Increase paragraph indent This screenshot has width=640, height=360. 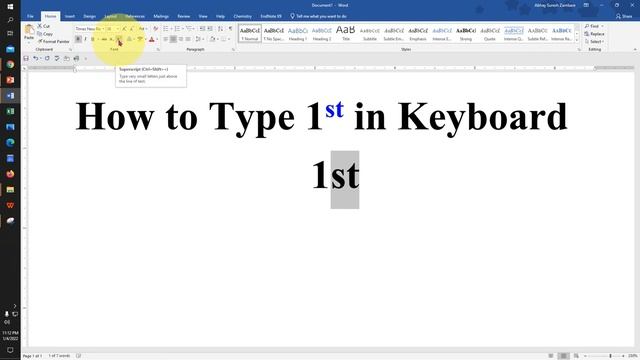coord(210,29)
